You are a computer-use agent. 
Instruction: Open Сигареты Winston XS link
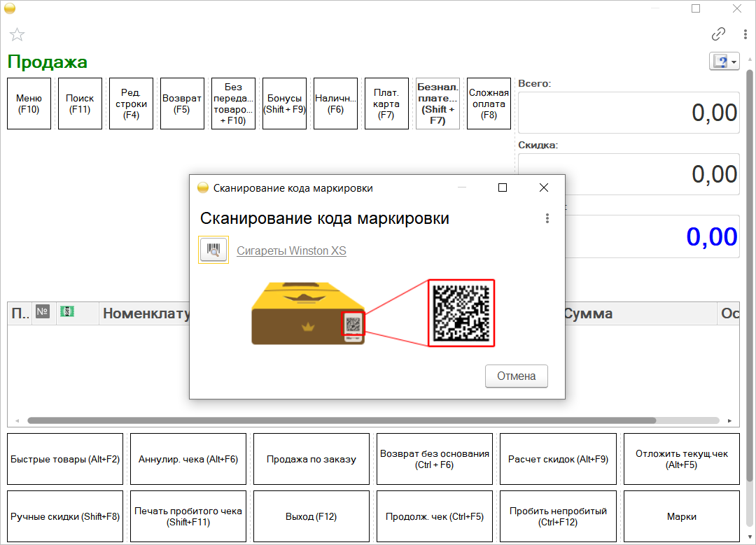point(291,250)
